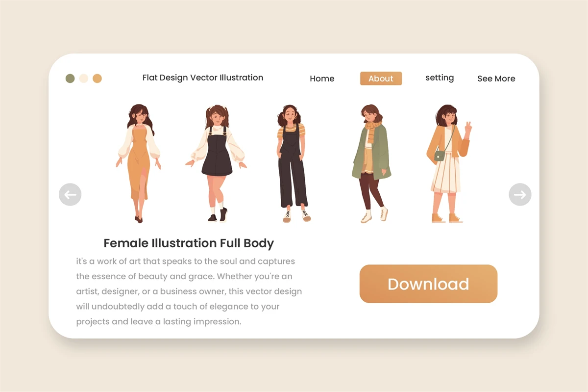588x392 pixels.
Task: Click the olive green dot
Action: point(70,78)
